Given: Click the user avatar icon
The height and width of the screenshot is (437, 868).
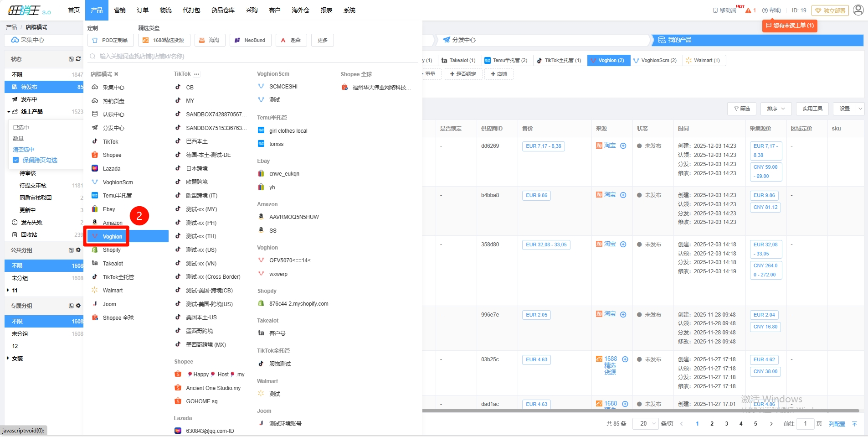Looking at the screenshot, I should 858,10.
